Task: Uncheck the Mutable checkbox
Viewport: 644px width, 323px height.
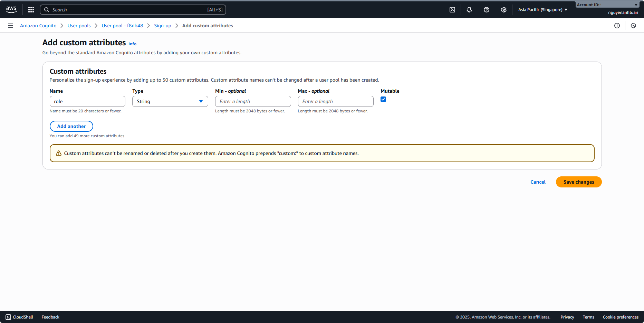Action: pos(383,100)
